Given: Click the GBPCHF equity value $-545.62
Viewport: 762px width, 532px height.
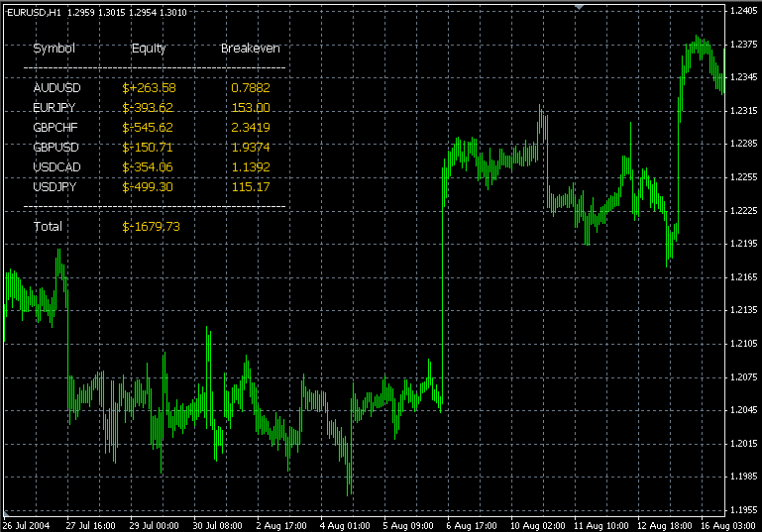Looking at the screenshot, I should click(148, 127).
